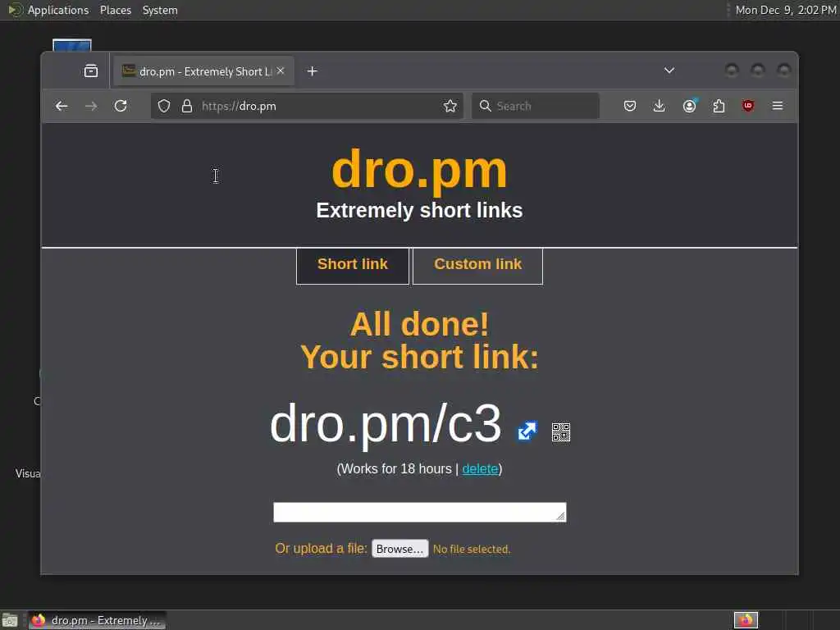Focus the link text area
Viewport: 840px width, 630px height.
(x=419, y=512)
